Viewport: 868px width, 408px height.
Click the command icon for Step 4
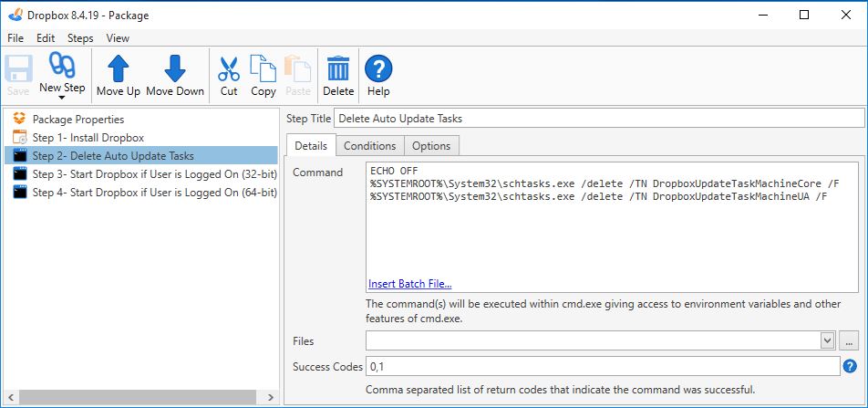click(x=19, y=192)
